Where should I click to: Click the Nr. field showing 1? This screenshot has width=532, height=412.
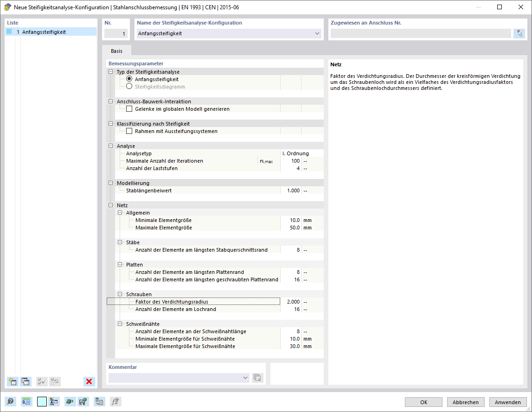[115, 33]
